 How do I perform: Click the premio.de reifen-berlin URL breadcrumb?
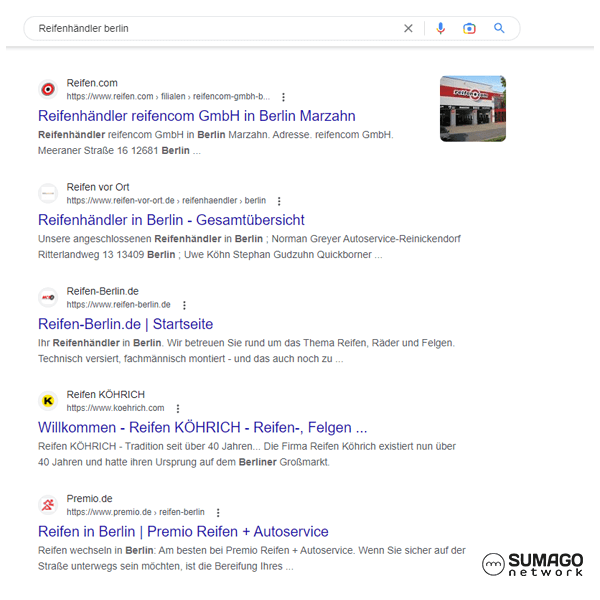[x=135, y=512]
